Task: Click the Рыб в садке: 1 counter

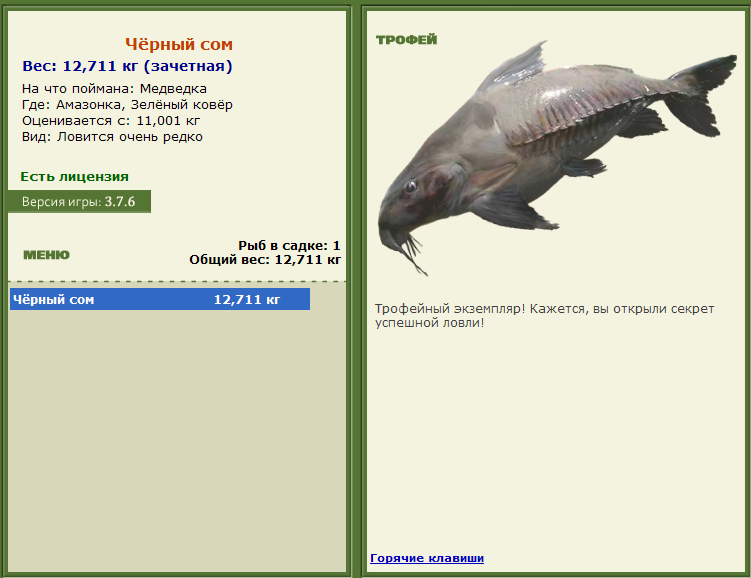Action: 289,246
